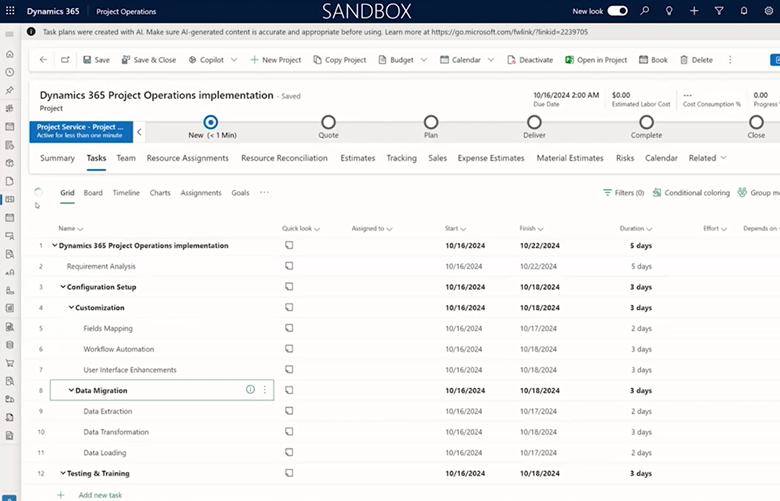Switch to the Board view
This screenshot has width=780, height=501.
click(x=93, y=193)
